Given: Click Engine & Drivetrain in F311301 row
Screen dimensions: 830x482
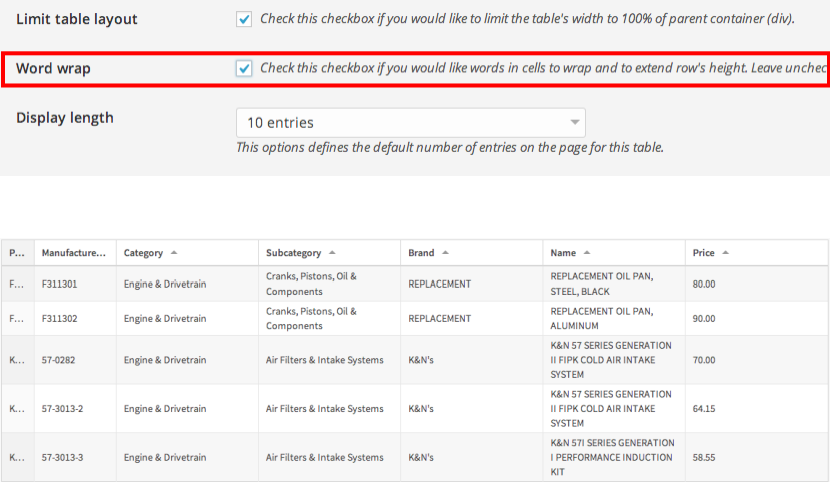Looking at the screenshot, I should [165, 284].
